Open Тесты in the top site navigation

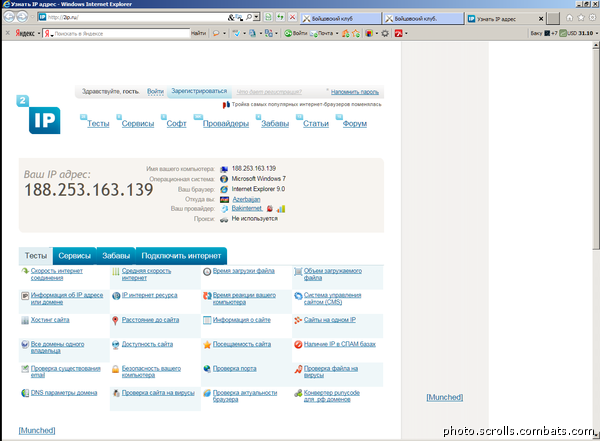[x=98, y=124]
